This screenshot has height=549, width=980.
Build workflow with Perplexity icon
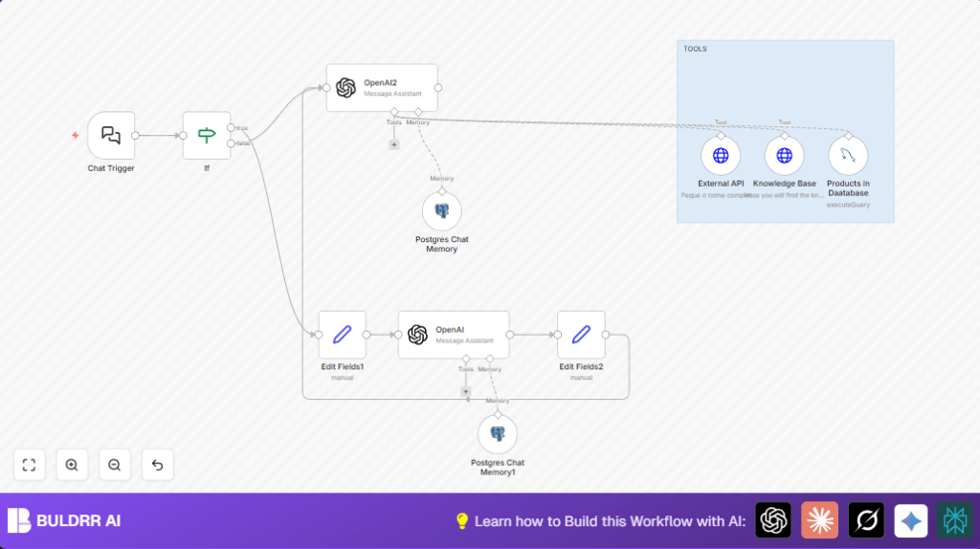pyautogui.click(x=955, y=520)
